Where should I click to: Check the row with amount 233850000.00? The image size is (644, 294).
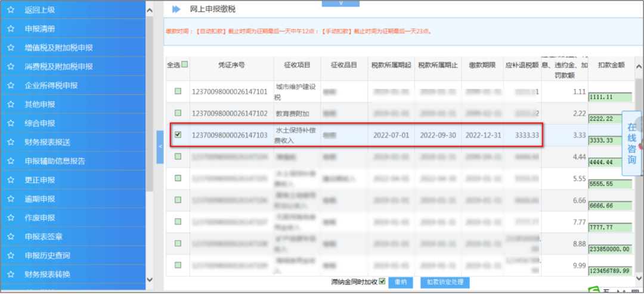pyautogui.click(x=178, y=243)
